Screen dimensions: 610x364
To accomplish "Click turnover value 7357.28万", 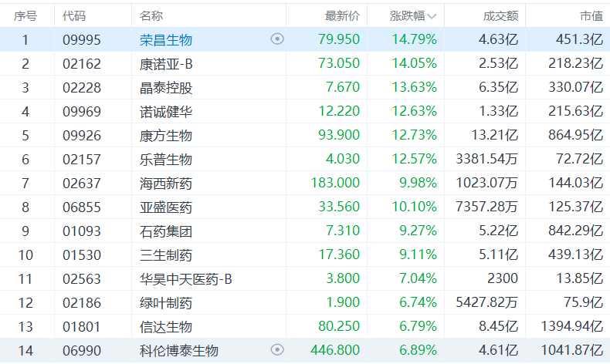I will 487,207.
